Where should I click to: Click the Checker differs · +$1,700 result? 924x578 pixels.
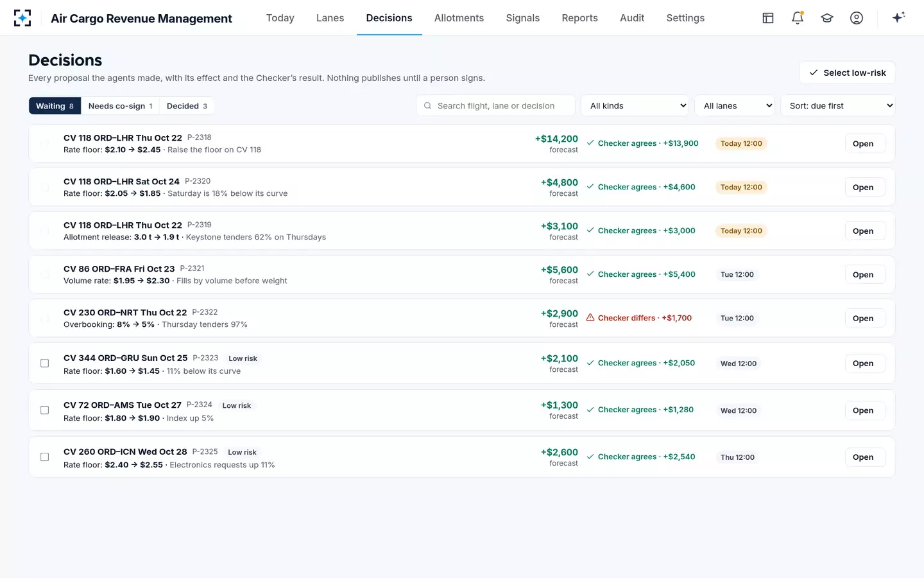click(x=639, y=318)
